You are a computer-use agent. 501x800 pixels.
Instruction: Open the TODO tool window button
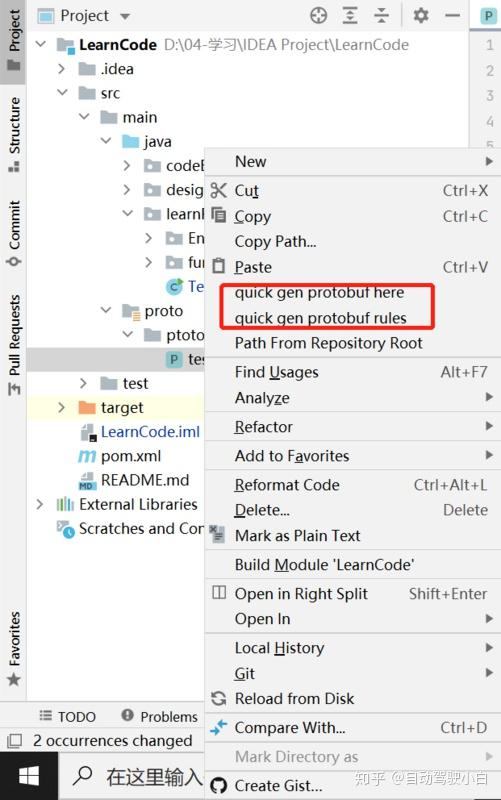(x=68, y=717)
